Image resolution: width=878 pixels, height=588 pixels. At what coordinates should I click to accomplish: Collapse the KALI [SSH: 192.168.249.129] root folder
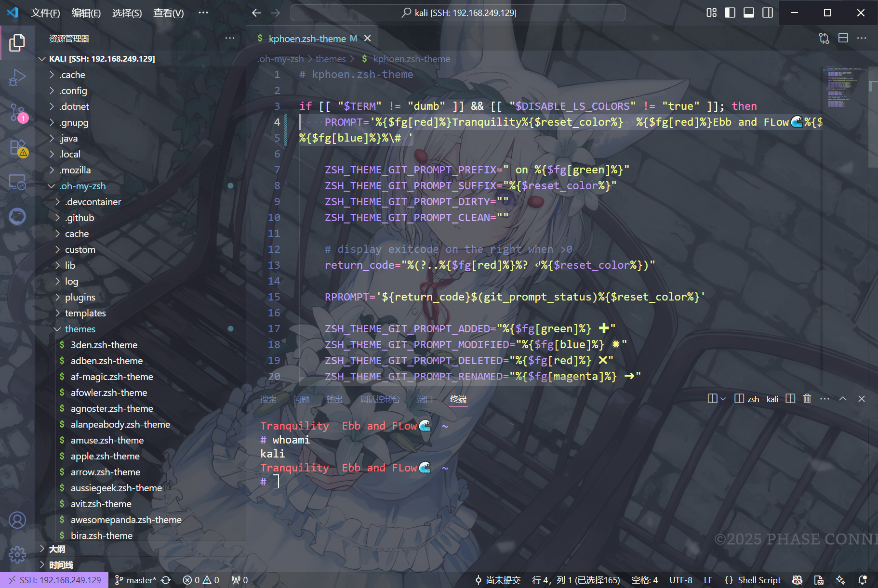click(x=140, y=59)
